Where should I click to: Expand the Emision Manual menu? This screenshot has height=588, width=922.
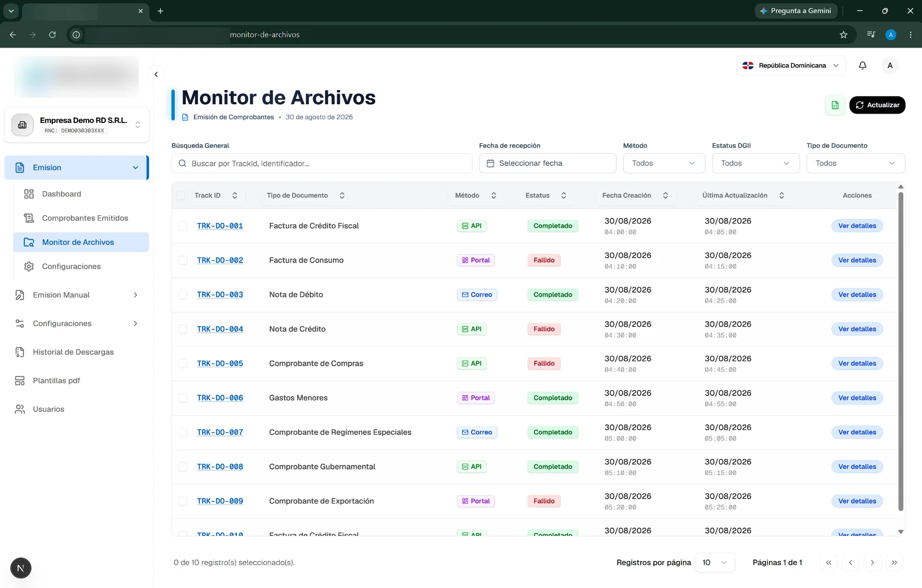(x=76, y=295)
